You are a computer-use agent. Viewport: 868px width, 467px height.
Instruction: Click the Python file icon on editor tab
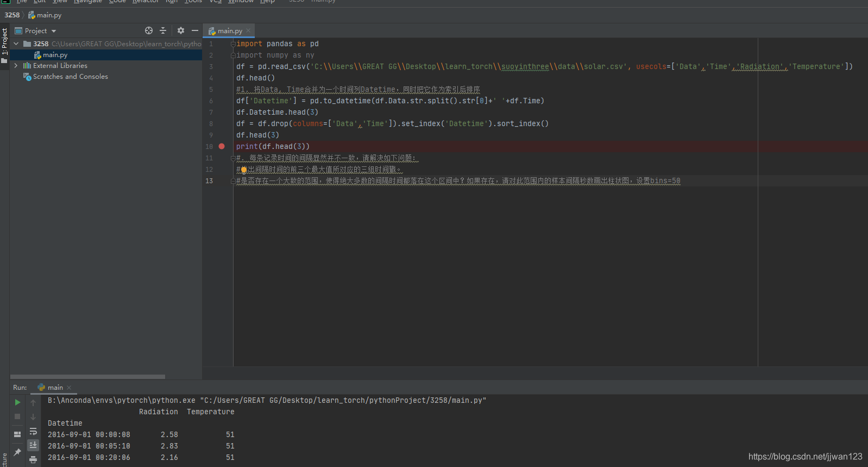pyautogui.click(x=212, y=31)
